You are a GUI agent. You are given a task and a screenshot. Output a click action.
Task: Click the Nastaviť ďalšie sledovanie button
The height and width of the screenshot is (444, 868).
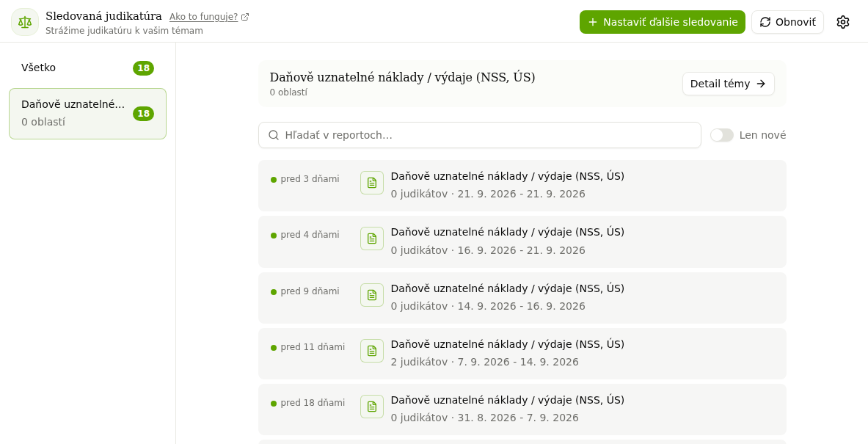662,22
